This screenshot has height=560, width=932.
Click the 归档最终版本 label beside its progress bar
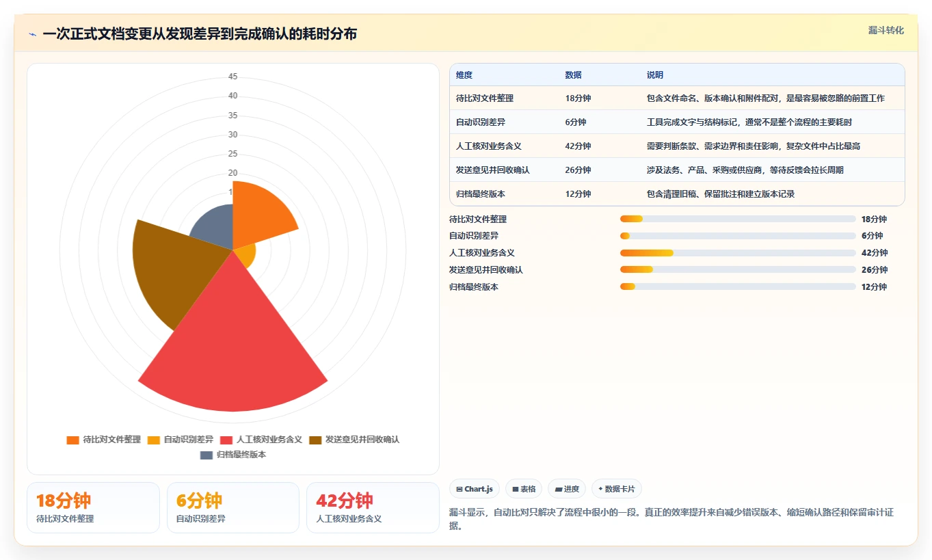pyautogui.click(x=474, y=287)
